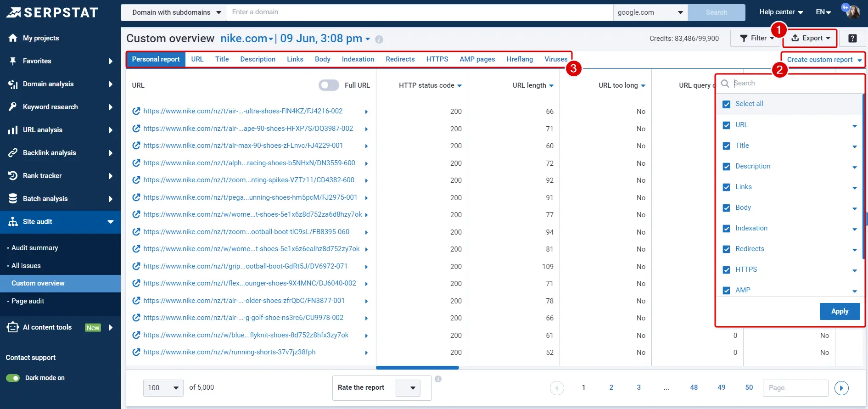Open the rows per page dropdown
This screenshot has height=409, width=868.
click(163, 388)
